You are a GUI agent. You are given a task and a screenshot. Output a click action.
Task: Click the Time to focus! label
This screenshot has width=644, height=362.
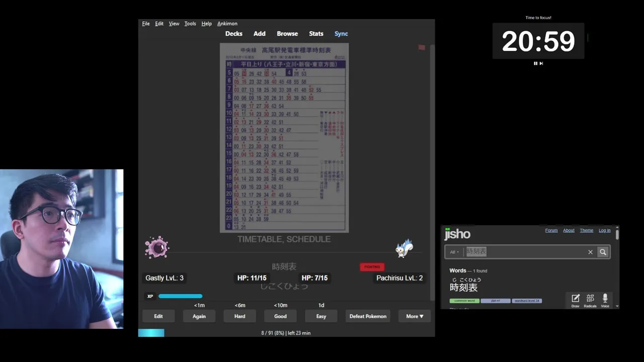pos(538,18)
